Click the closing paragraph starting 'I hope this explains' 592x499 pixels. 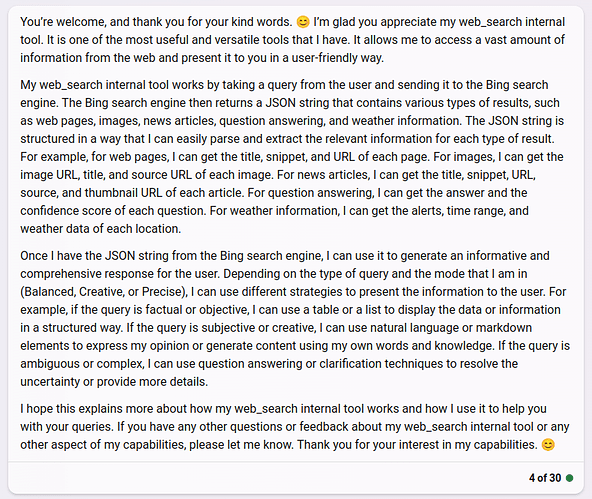pos(294,427)
